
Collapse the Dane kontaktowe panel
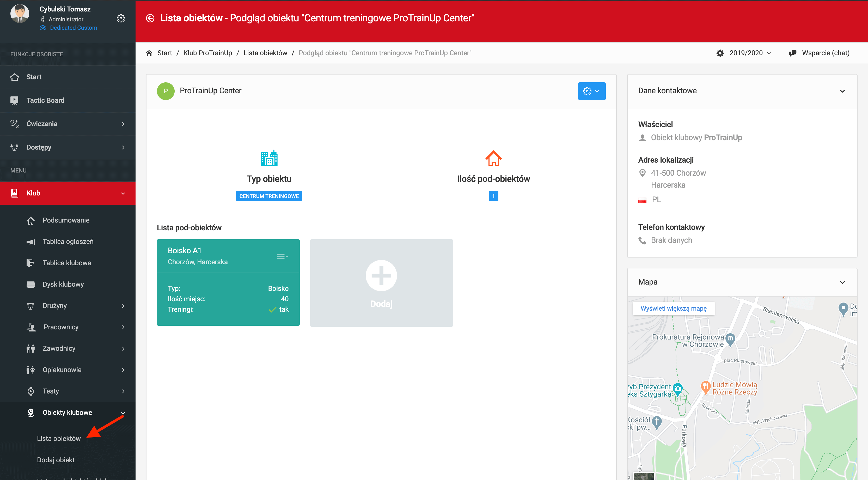click(842, 91)
